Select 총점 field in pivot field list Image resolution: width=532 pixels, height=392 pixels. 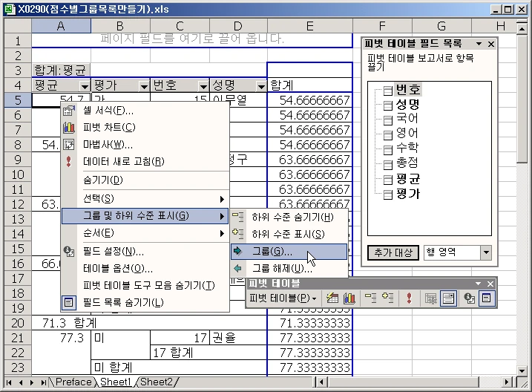tap(407, 163)
